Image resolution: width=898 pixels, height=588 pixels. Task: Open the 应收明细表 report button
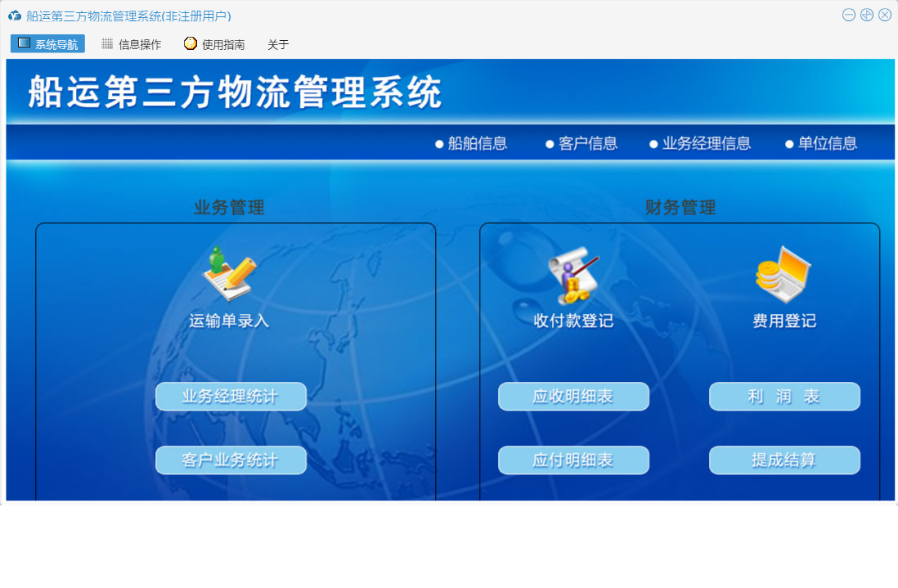click(x=573, y=396)
